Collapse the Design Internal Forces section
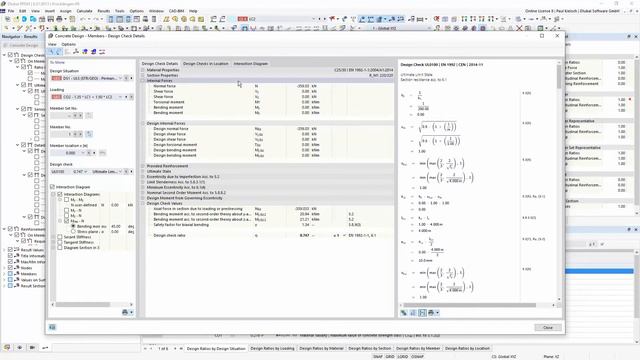The height and width of the screenshot is (360, 640). pos(143,123)
